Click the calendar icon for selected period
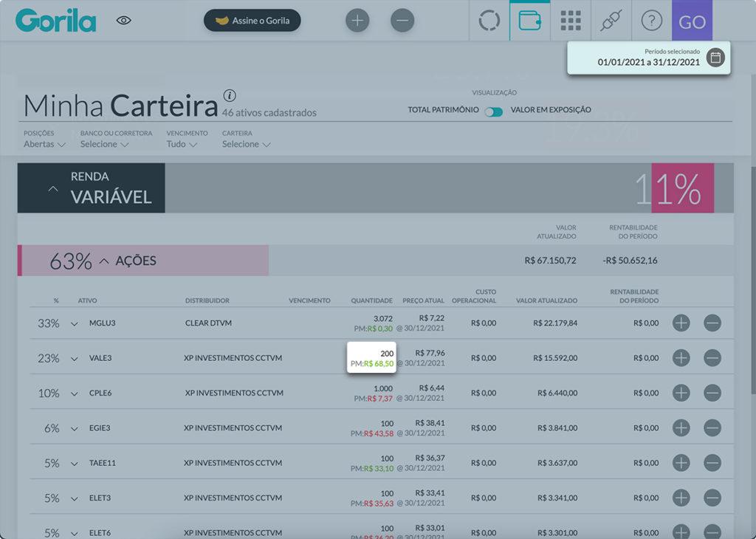The width and height of the screenshot is (756, 539). (x=715, y=58)
